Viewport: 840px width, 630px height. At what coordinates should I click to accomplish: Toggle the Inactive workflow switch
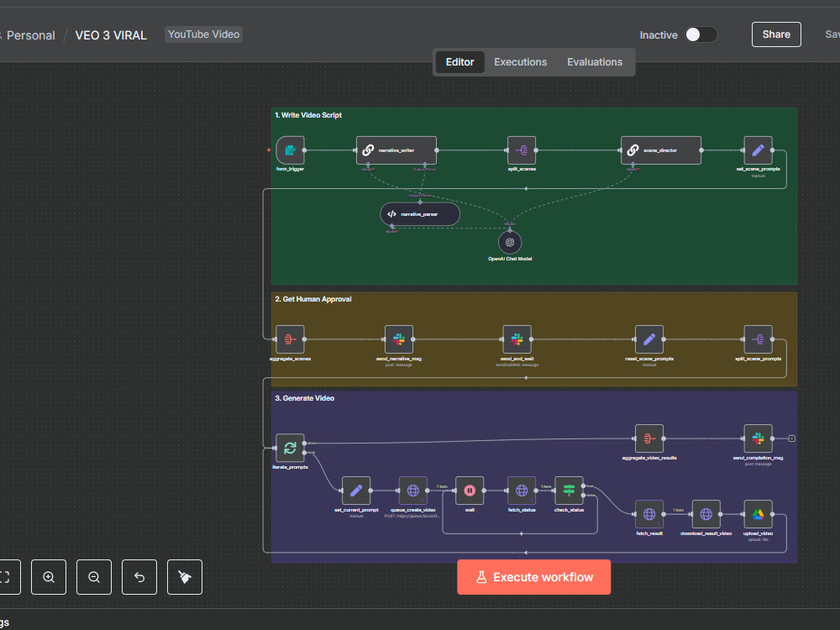tap(701, 34)
